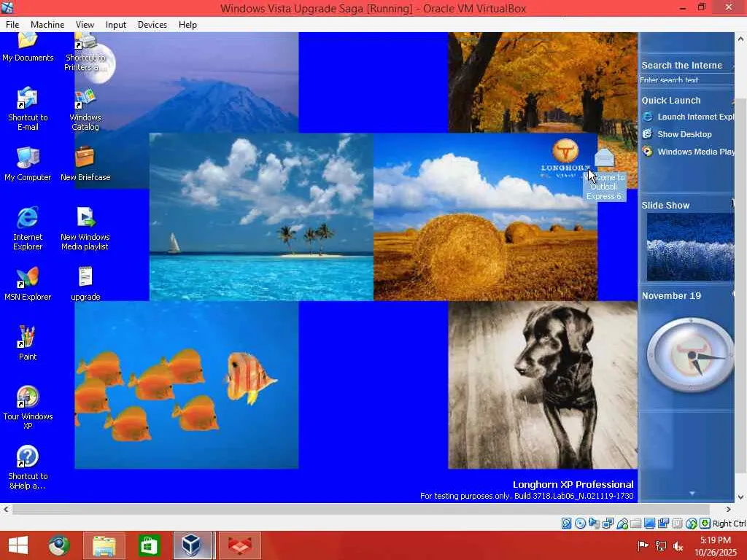Click the sidebar search text field

pos(686,80)
